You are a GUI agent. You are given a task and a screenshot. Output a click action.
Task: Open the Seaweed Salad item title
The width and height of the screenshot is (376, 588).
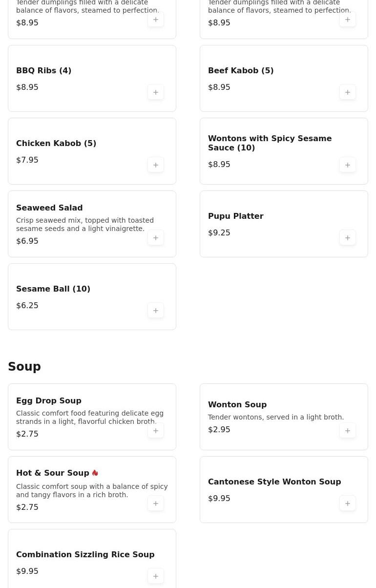pos(49,208)
